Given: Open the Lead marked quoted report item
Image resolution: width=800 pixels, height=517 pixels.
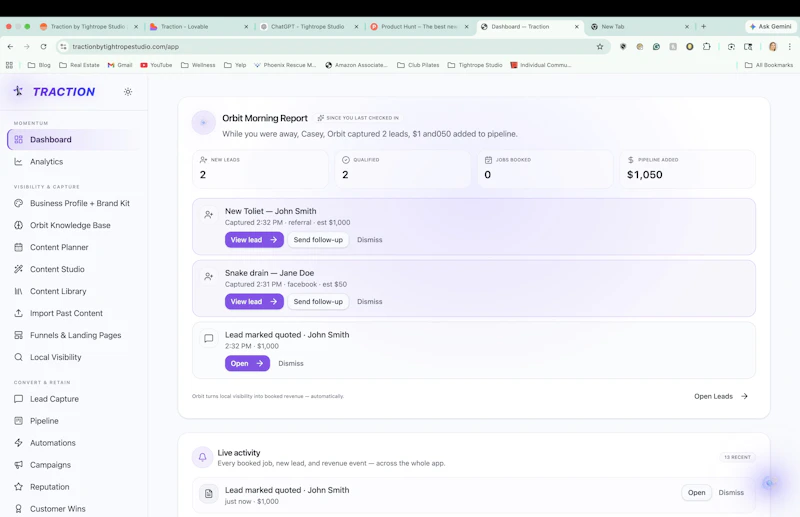Looking at the screenshot, I should click(247, 363).
